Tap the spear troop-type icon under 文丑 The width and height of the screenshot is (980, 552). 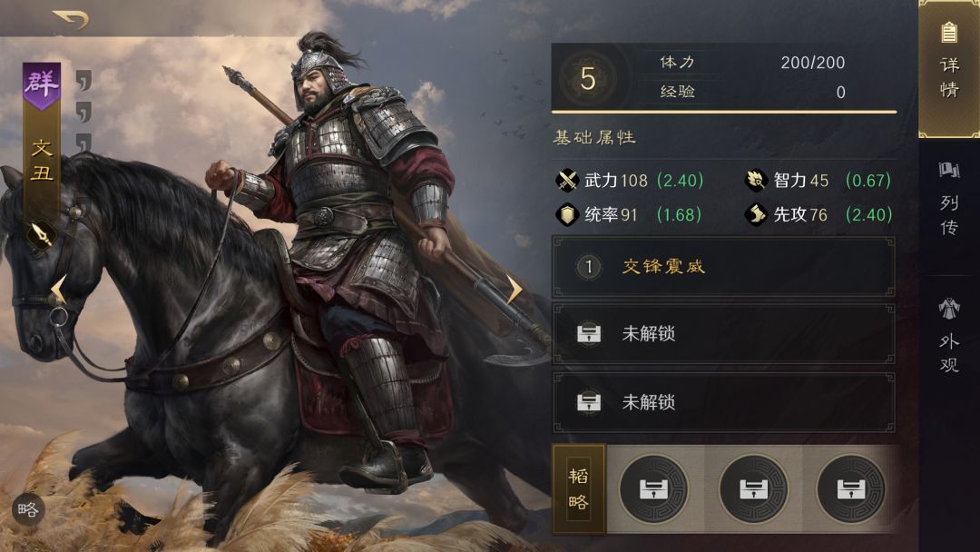41,236
